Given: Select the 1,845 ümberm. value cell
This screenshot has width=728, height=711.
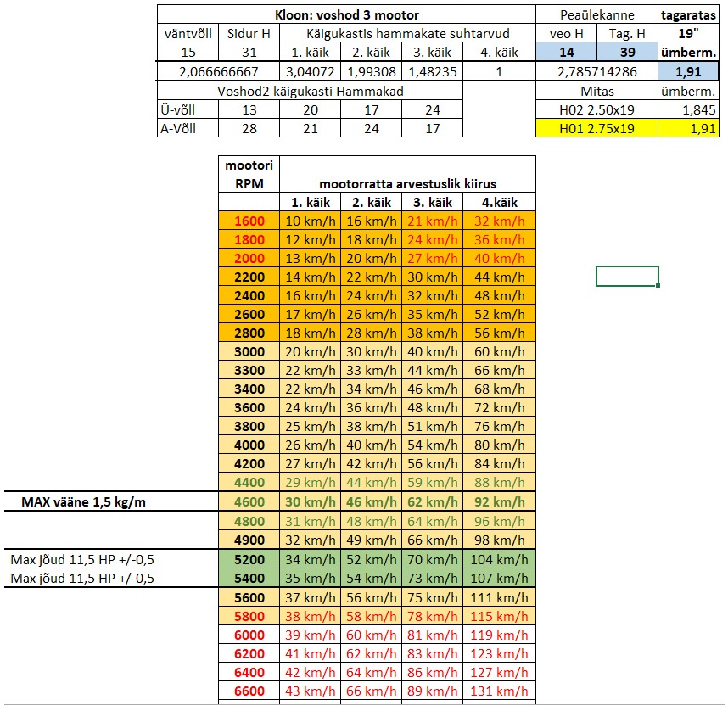Looking at the screenshot, I should pos(688,109).
